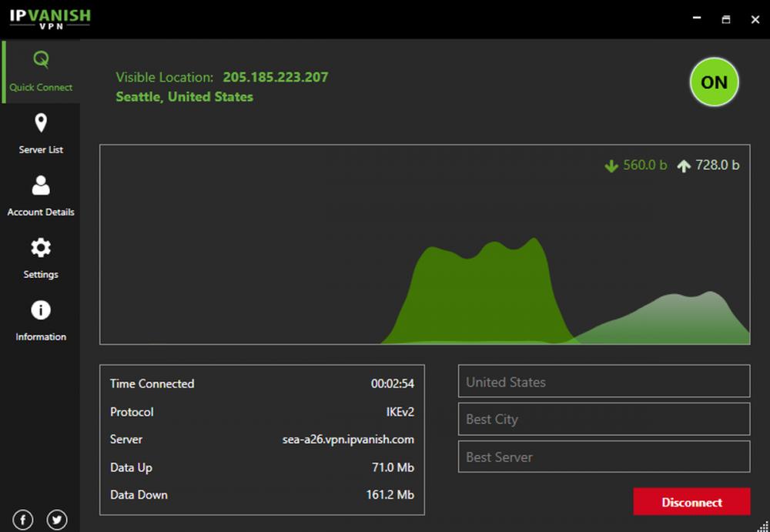The height and width of the screenshot is (532, 770).
Task: Click the Data Up label
Action: pos(131,467)
